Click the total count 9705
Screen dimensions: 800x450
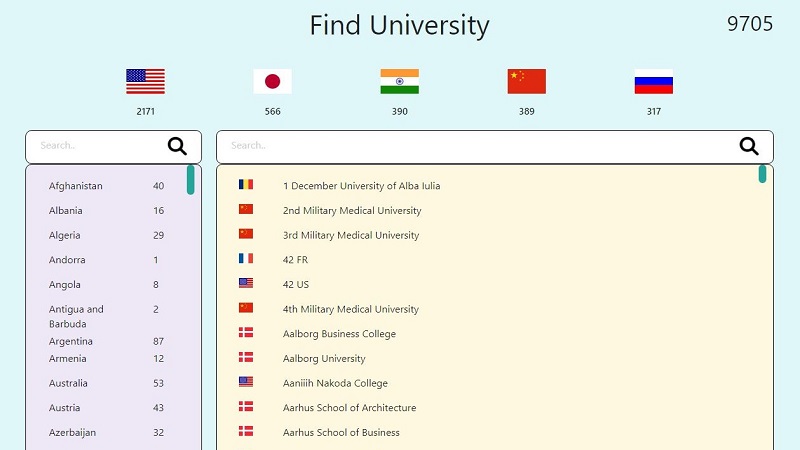(750, 24)
